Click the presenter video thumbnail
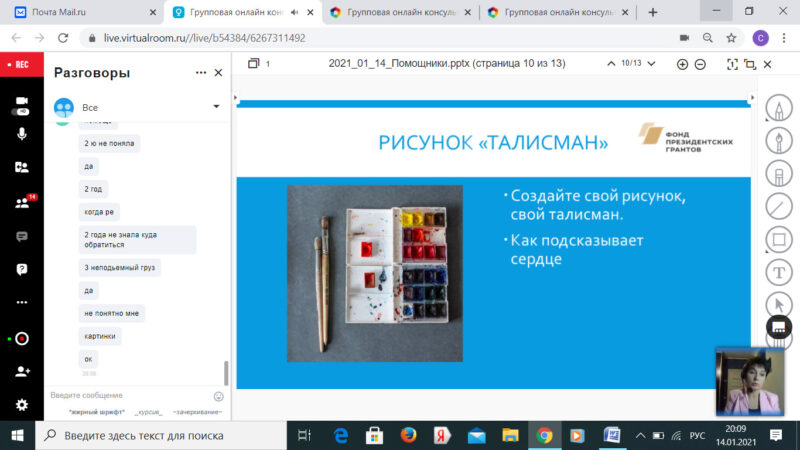Viewport: 800px width, 450px height. [x=749, y=382]
